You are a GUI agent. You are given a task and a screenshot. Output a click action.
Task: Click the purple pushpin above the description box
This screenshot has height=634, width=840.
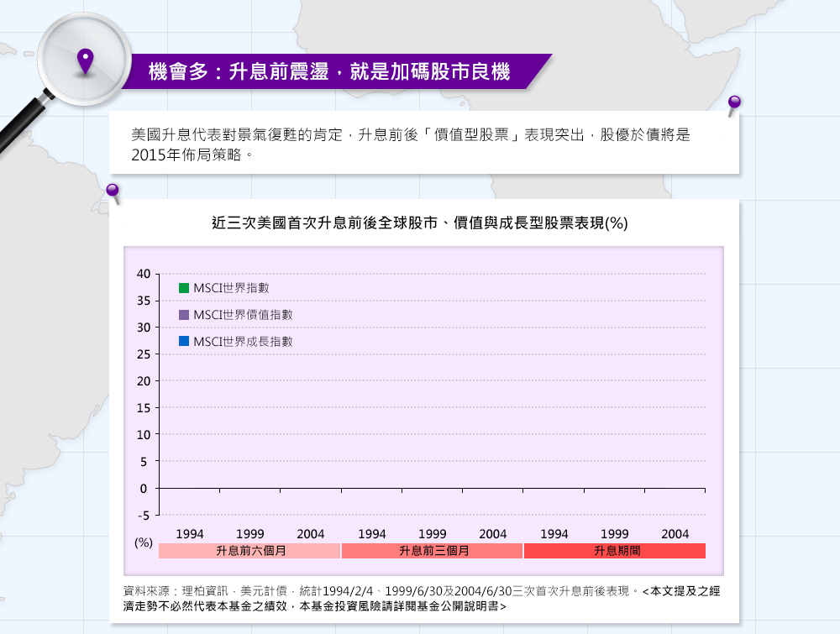[x=734, y=103]
